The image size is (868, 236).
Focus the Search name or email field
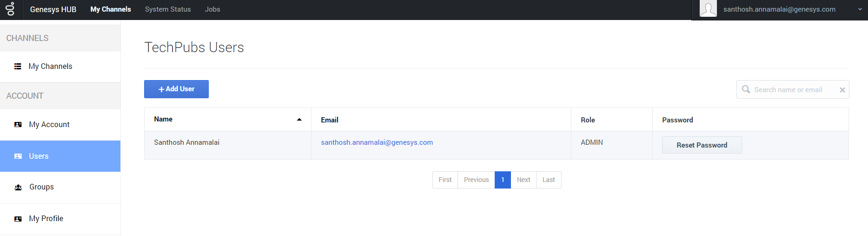point(793,89)
